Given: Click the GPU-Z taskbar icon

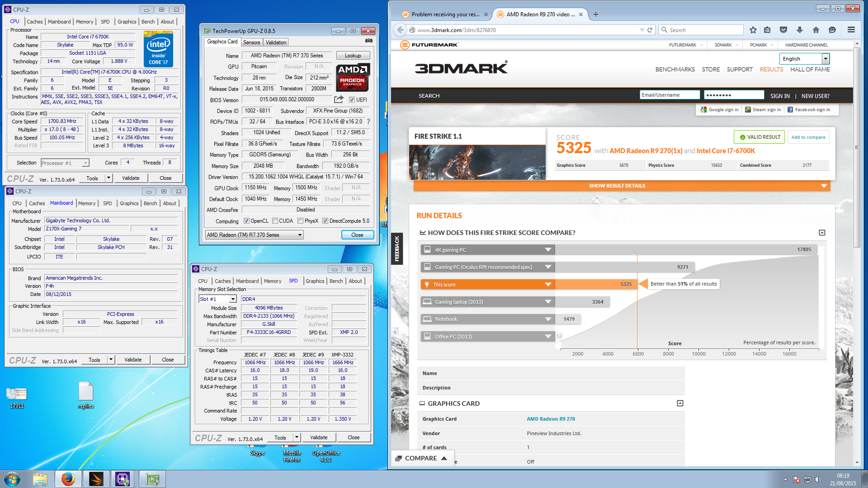Looking at the screenshot, I should pyautogui.click(x=152, y=479).
